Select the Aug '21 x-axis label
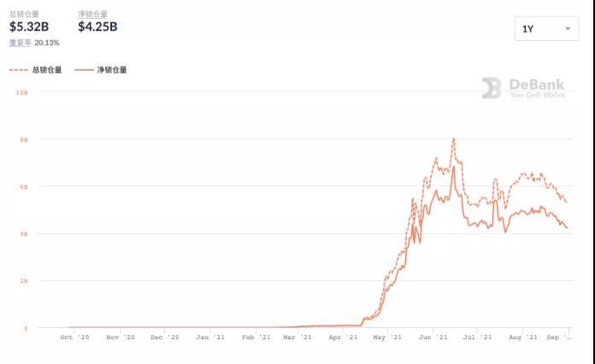 pyautogui.click(x=523, y=338)
